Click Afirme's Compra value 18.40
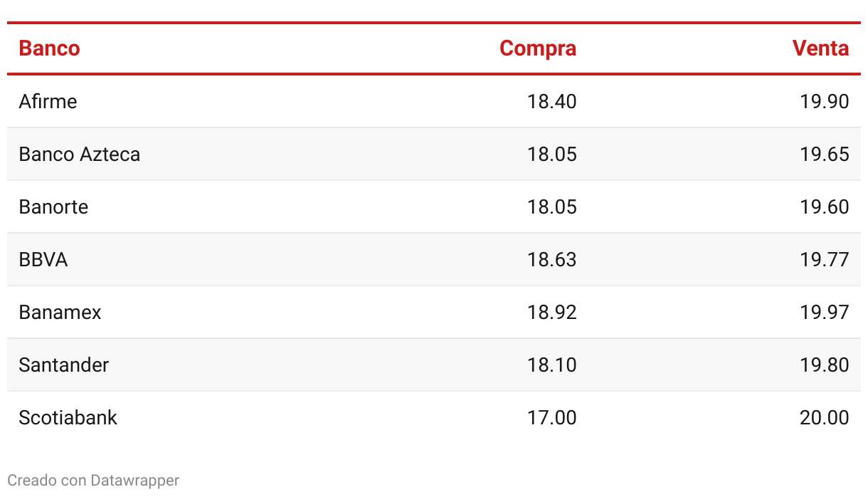Screen dimensions: 868x497 tap(552, 101)
